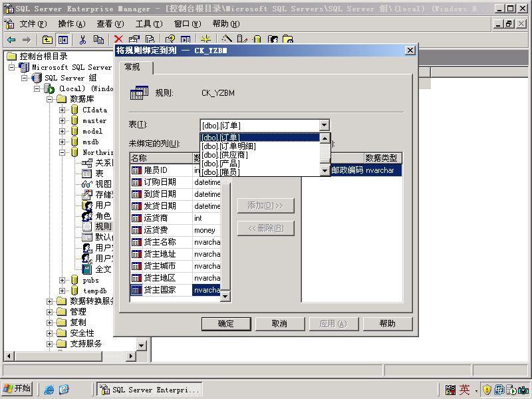Click the 确定 button
The width and height of the screenshot is (532, 399).
226,324
